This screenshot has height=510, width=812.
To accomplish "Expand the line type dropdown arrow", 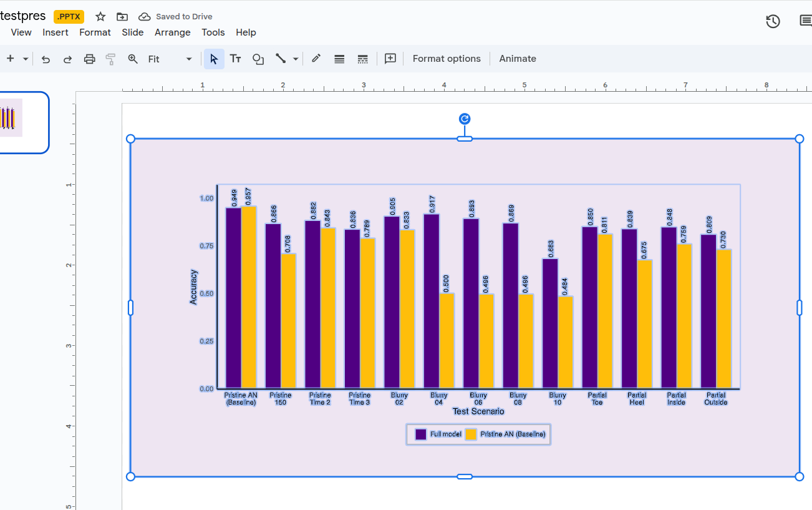I will tap(296, 59).
